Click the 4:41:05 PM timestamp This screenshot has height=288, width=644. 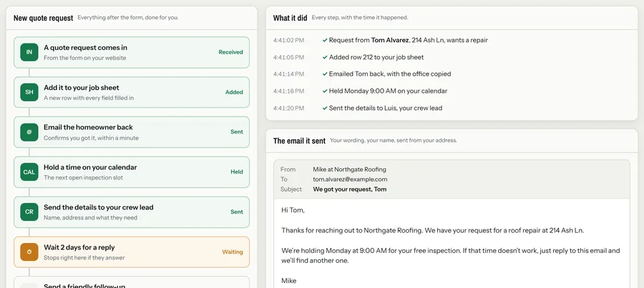click(289, 57)
